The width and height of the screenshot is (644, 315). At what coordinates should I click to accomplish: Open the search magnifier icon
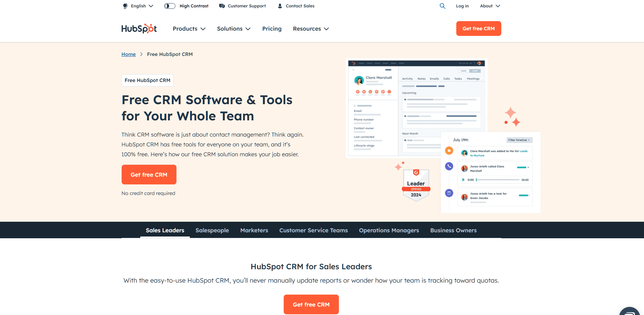tap(443, 6)
